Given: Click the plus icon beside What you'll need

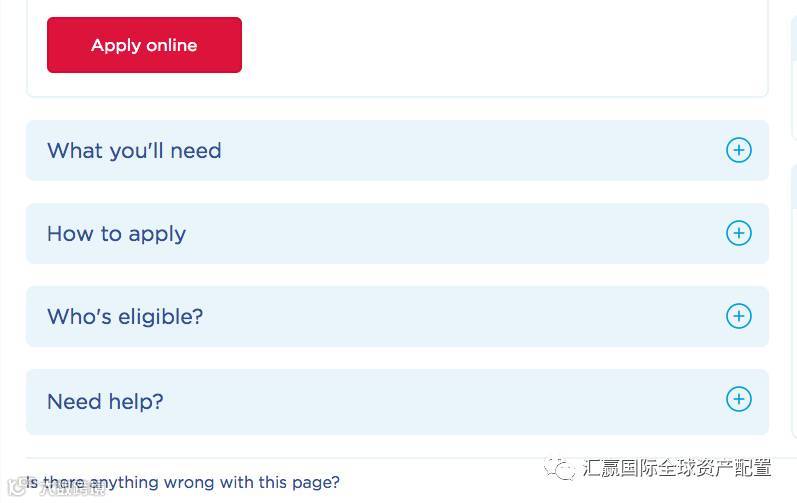Looking at the screenshot, I should 739,150.
